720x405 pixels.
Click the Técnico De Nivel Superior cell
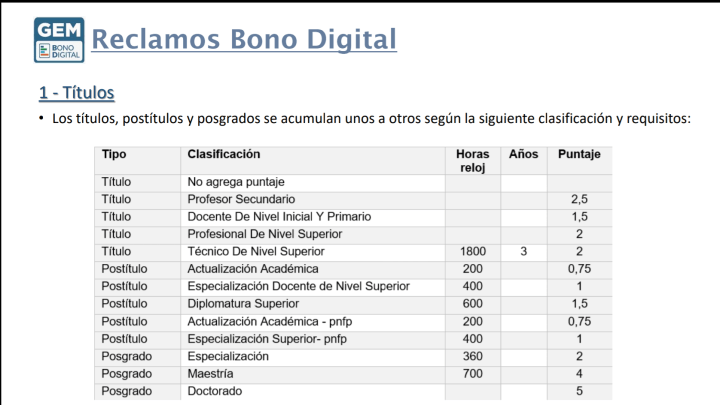click(x=256, y=251)
